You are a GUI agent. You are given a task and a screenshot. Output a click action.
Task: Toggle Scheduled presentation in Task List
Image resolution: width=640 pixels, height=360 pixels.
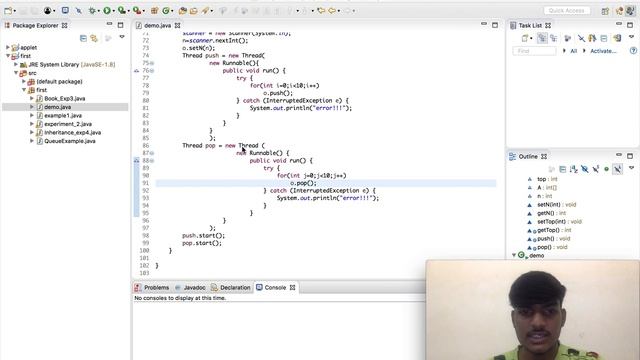(x=553, y=38)
